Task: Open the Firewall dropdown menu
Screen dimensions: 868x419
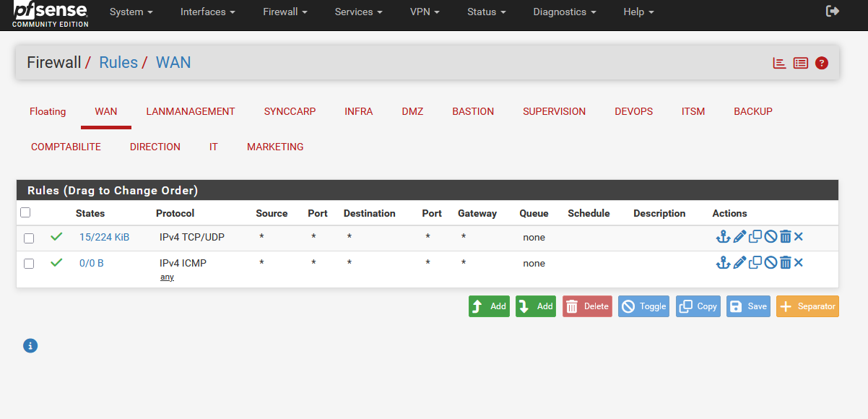Action: tap(285, 12)
